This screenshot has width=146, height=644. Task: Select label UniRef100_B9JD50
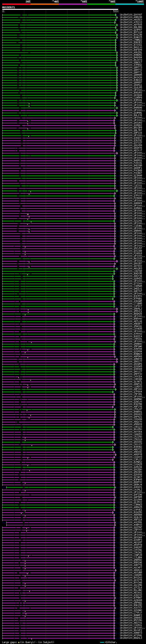point(131,429)
